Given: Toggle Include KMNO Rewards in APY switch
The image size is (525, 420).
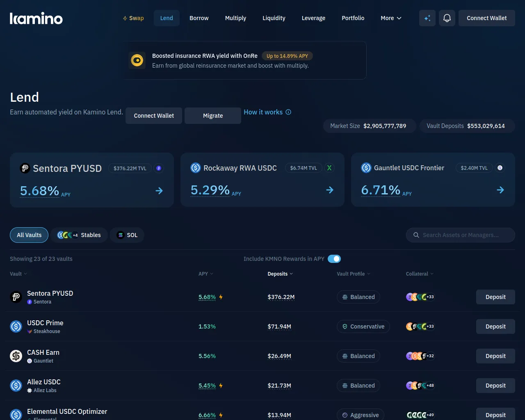Looking at the screenshot, I should (334, 259).
